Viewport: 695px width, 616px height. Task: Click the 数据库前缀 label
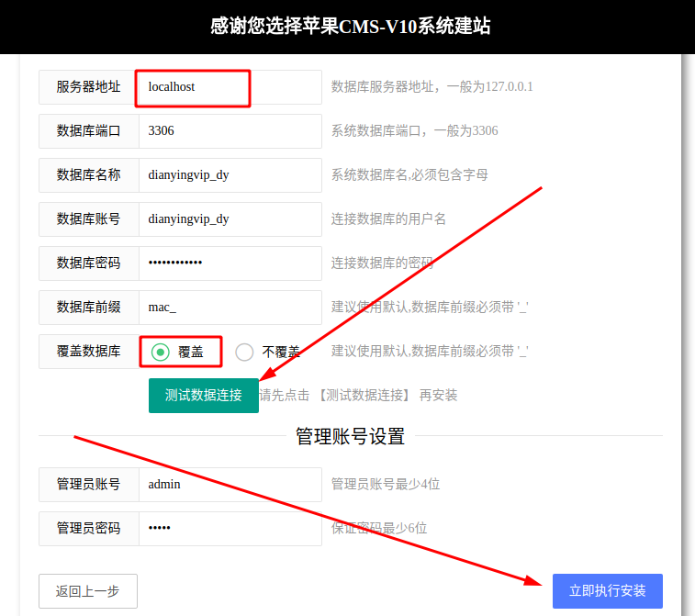pyautogui.click(x=89, y=308)
